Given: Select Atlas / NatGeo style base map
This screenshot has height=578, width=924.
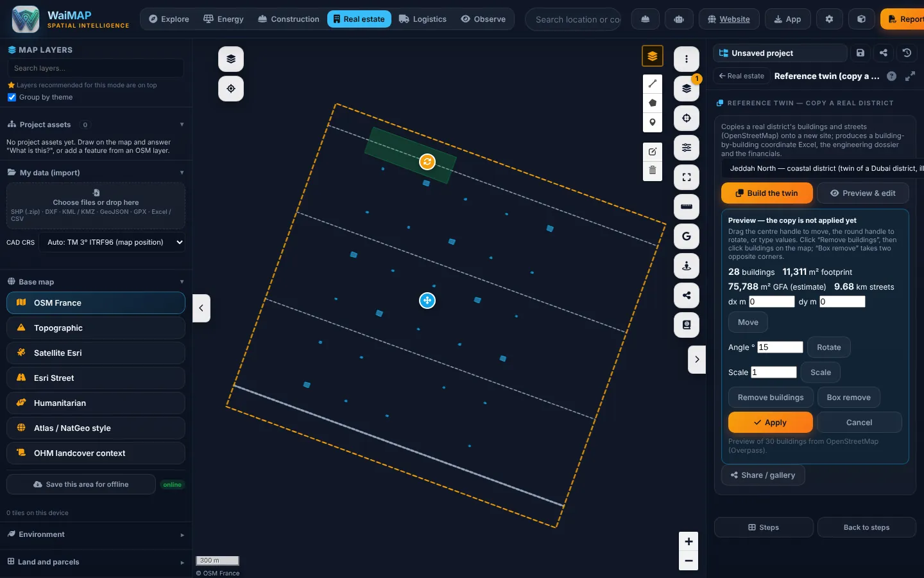Looking at the screenshot, I should click(x=96, y=428).
